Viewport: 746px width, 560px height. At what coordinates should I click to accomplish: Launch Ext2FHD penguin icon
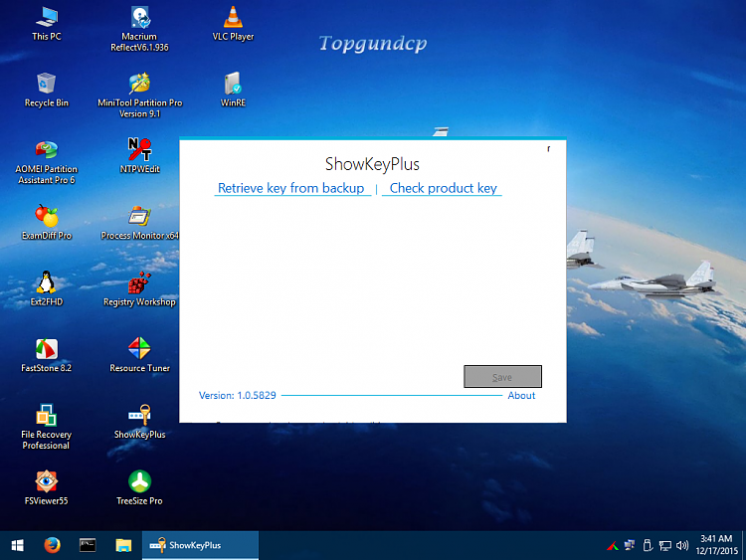tap(46, 288)
